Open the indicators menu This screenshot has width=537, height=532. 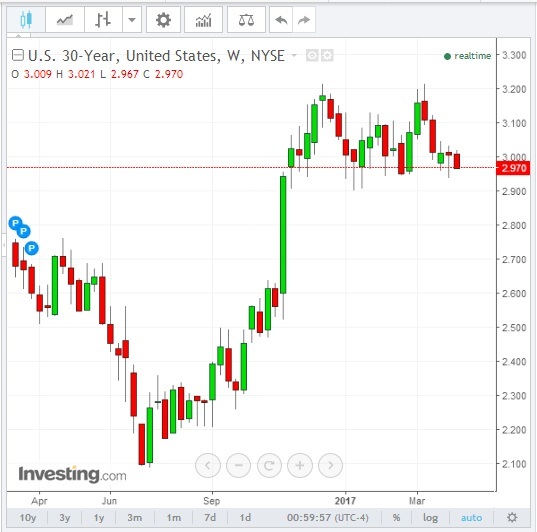(x=203, y=20)
